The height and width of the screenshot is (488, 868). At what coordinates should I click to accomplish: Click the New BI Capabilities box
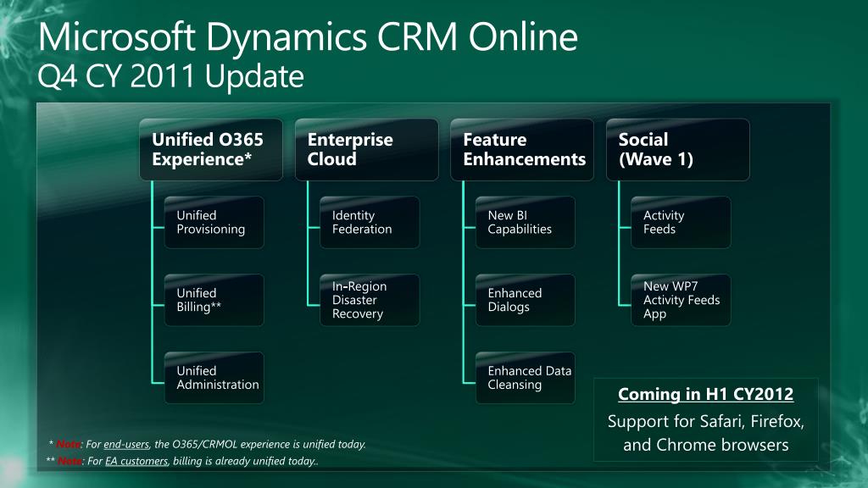526,223
